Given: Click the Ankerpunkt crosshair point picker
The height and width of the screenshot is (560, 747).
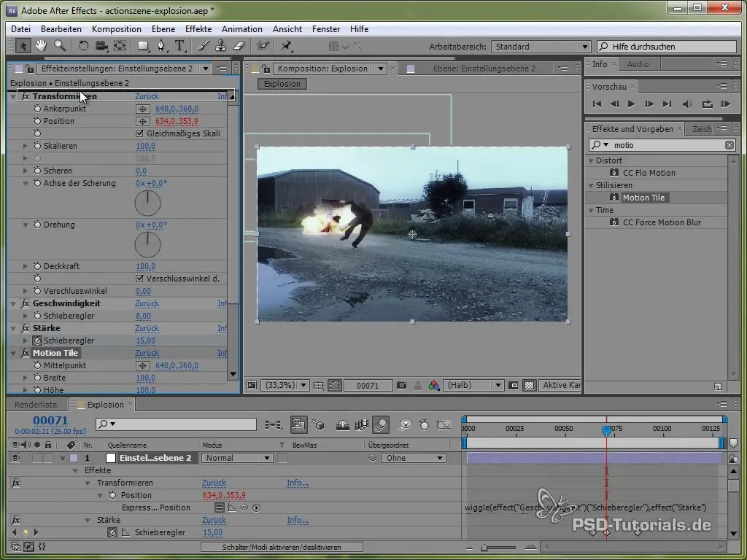Looking at the screenshot, I should 142,109.
